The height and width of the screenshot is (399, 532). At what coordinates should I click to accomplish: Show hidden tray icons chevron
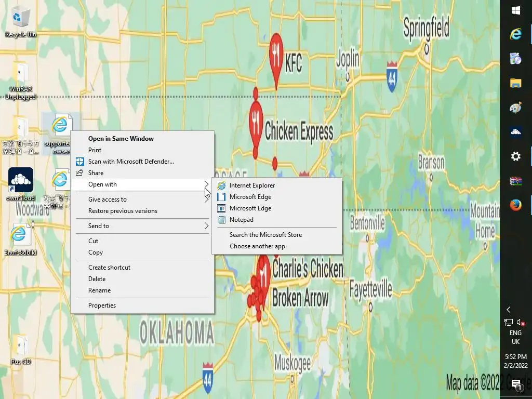508,310
